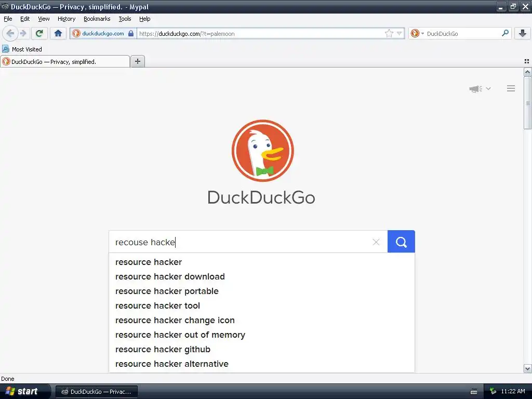Click the DuckDuckGo wordmark text

261,197
